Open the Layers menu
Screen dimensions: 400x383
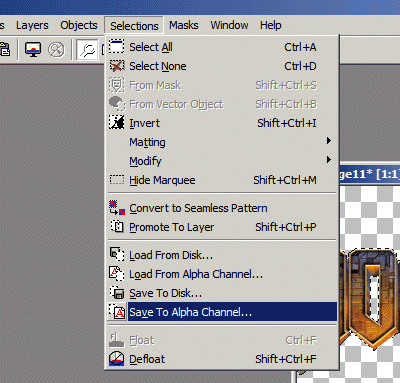(x=32, y=25)
